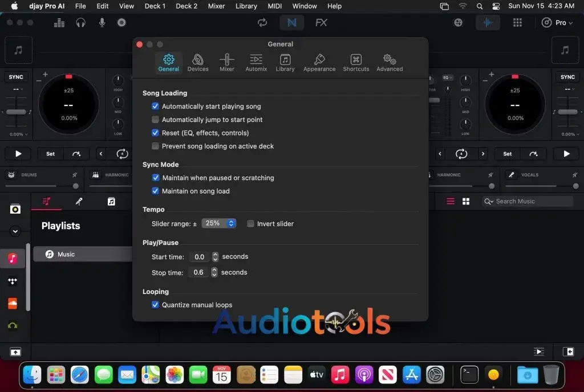Open the Slider range dropdown showing 25%
This screenshot has width=584, height=392.
tap(219, 223)
